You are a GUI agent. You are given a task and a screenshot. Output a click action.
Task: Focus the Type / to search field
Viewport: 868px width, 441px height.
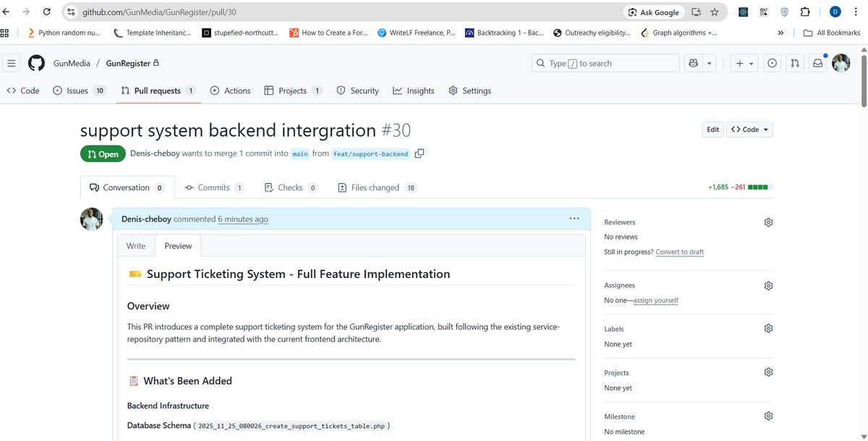point(605,64)
